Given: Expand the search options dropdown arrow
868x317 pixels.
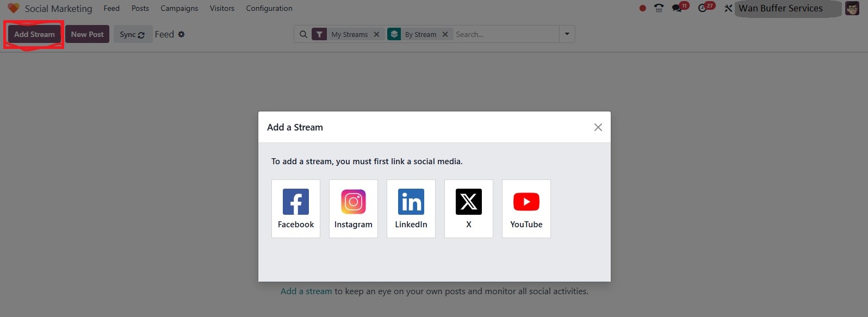Looking at the screenshot, I should (x=567, y=34).
